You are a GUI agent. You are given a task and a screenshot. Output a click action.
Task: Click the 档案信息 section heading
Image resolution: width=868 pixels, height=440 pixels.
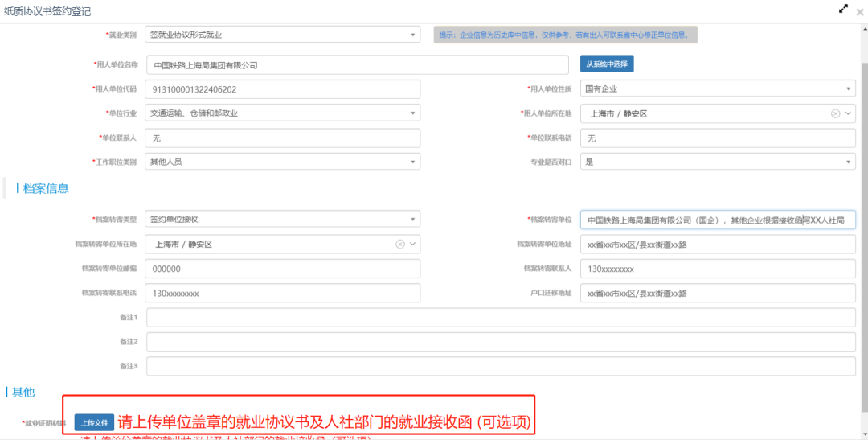click(46, 188)
